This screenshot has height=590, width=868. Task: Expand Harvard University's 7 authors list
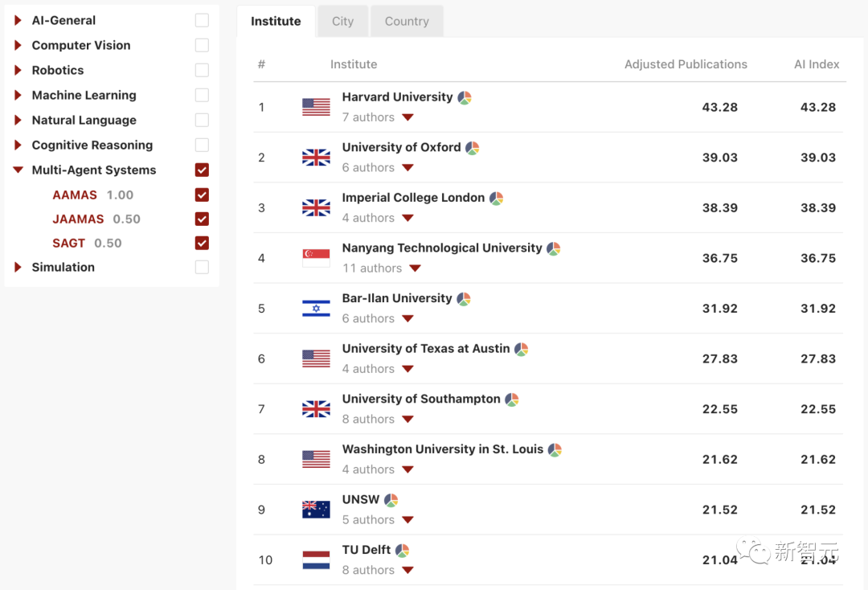407,117
